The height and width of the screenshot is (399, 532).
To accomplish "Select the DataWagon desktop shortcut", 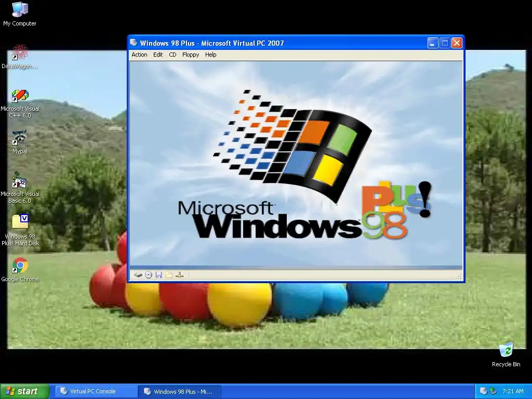I will [20, 56].
